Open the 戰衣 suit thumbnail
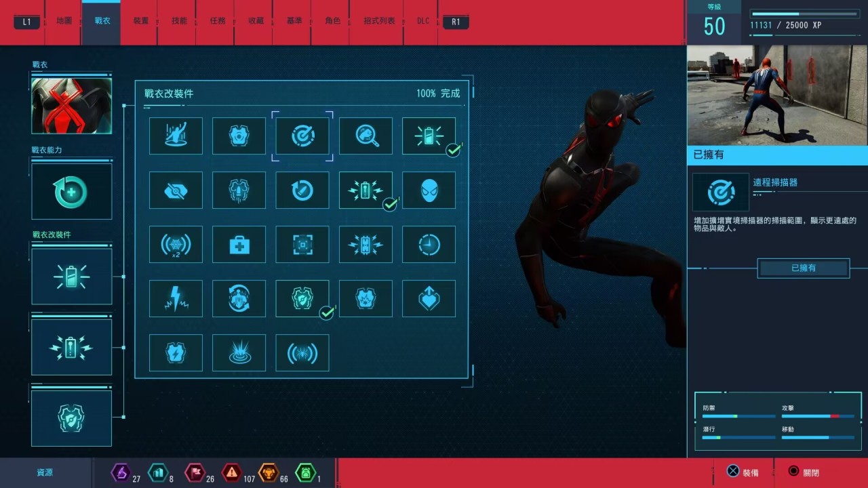 point(71,106)
